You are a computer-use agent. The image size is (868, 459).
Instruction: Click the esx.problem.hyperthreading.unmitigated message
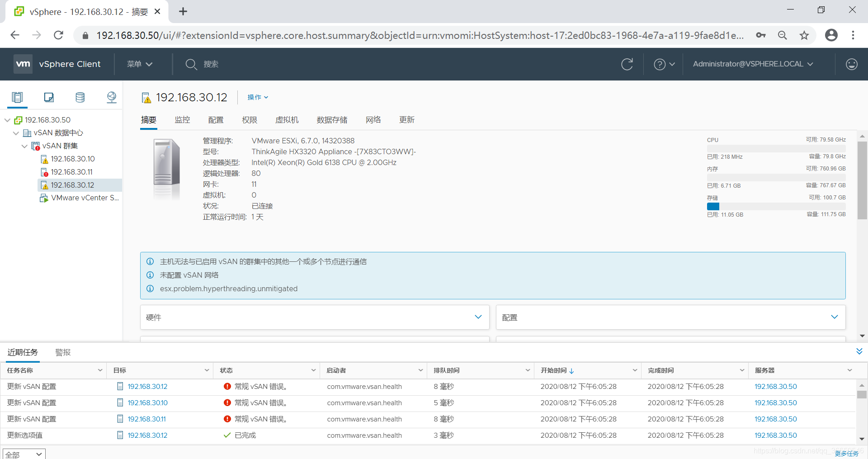coord(229,289)
